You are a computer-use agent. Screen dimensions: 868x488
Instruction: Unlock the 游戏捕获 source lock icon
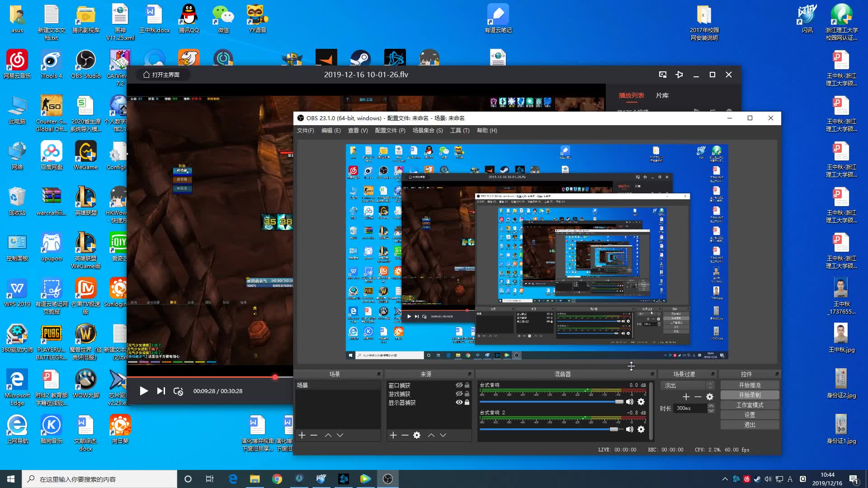click(x=467, y=394)
